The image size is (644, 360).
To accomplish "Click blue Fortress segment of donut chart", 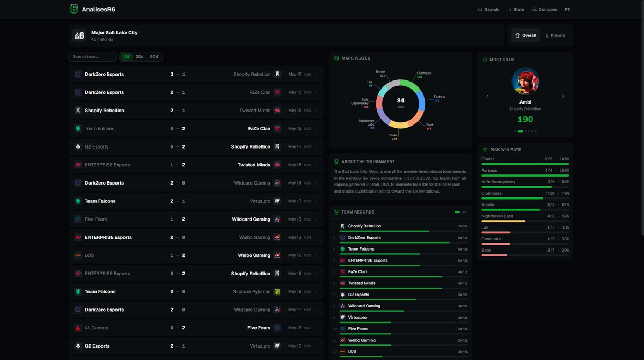I will click(x=421, y=100).
